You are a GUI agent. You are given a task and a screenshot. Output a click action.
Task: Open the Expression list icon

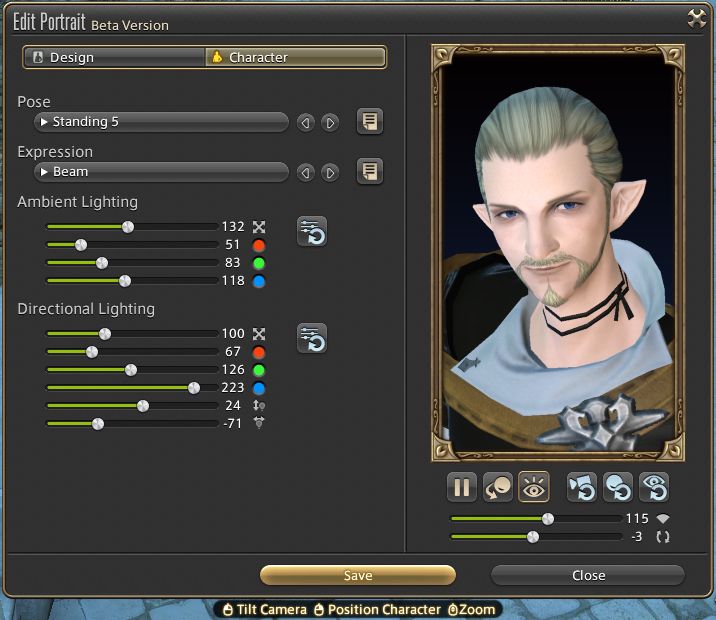coord(370,172)
